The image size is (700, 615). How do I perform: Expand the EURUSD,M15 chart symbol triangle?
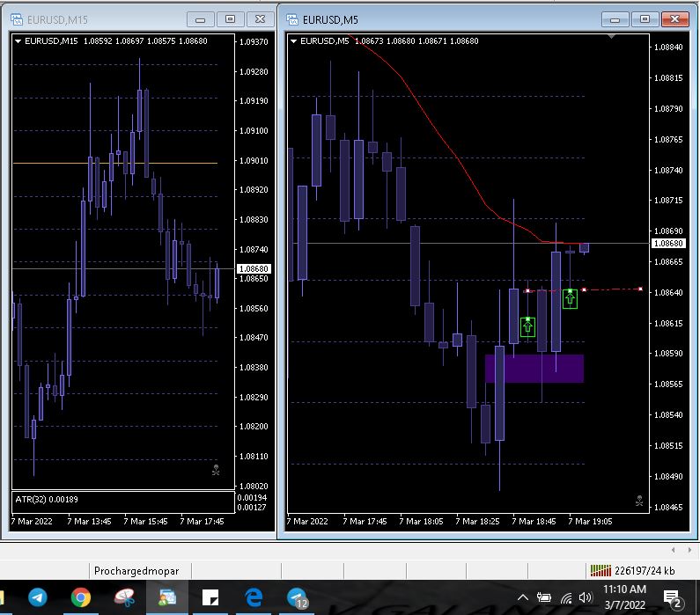(18, 41)
